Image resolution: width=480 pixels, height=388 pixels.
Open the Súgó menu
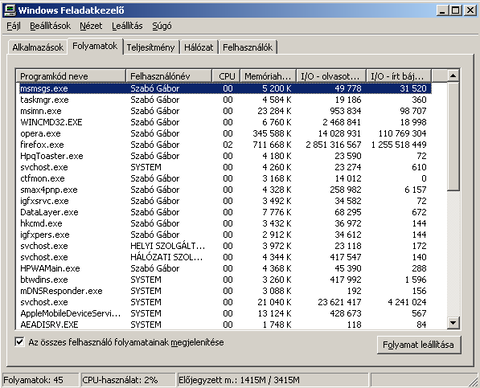(162, 26)
